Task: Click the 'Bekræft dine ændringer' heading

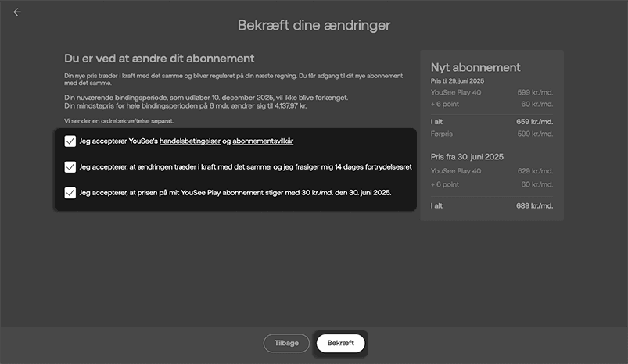Action: (x=314, y=25)
